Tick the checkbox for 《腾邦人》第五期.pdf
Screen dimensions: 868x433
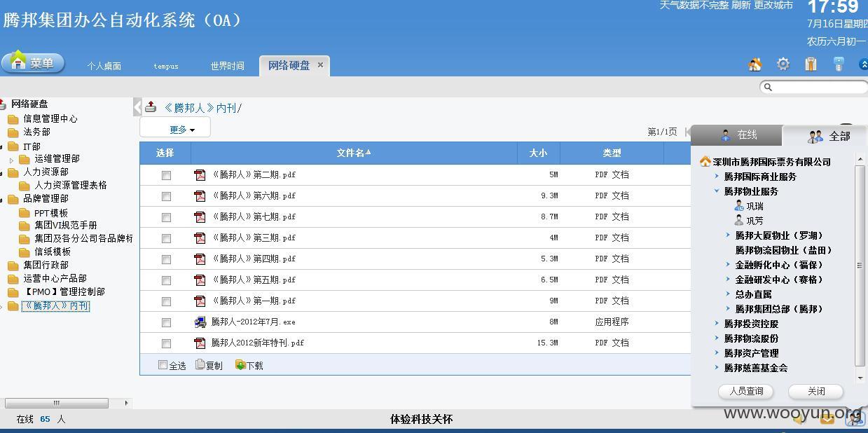point(166,280)
